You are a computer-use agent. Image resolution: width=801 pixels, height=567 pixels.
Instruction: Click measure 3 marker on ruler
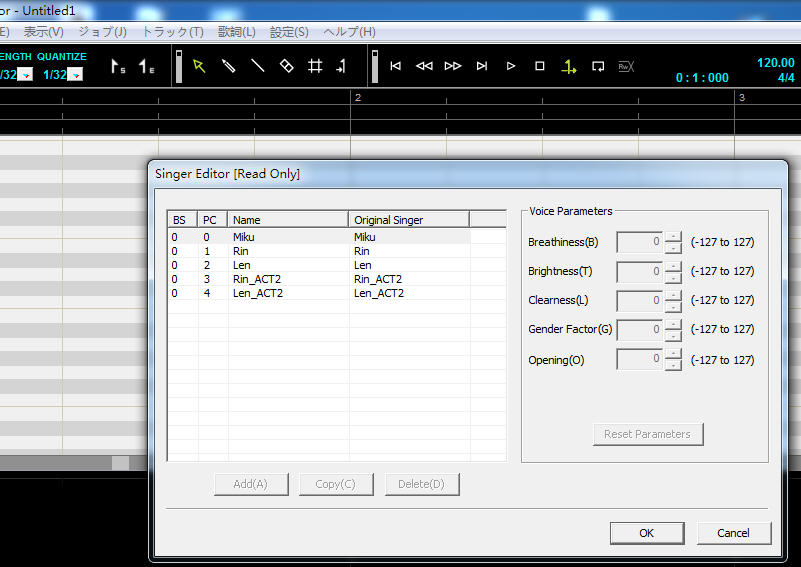coord(742,98)
